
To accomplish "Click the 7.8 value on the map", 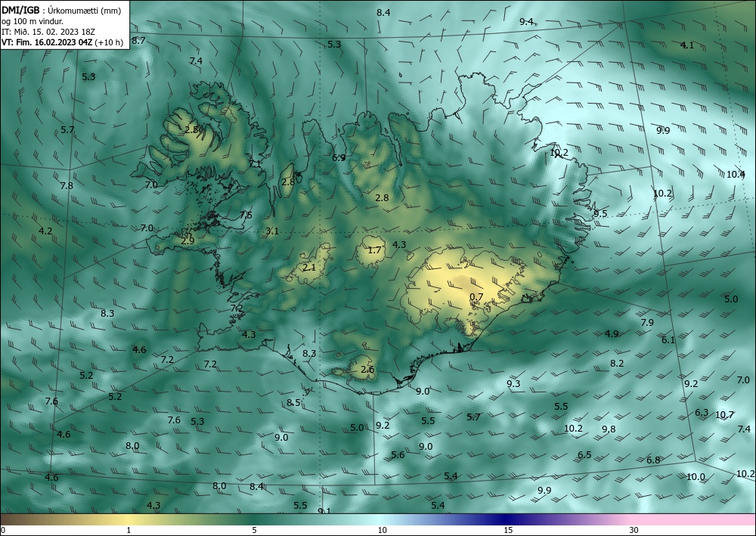I will pyautogui.click(x=67, y=185).
